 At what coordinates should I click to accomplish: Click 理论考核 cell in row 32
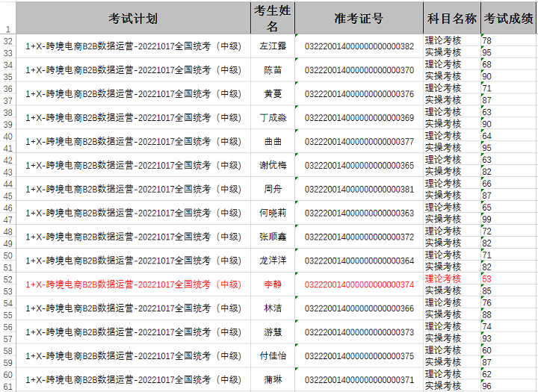(452, 40)
